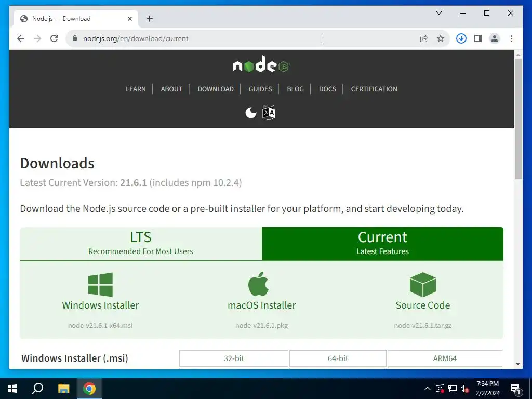
Task: Open the LEARN nav item
Action: point(136,89)
